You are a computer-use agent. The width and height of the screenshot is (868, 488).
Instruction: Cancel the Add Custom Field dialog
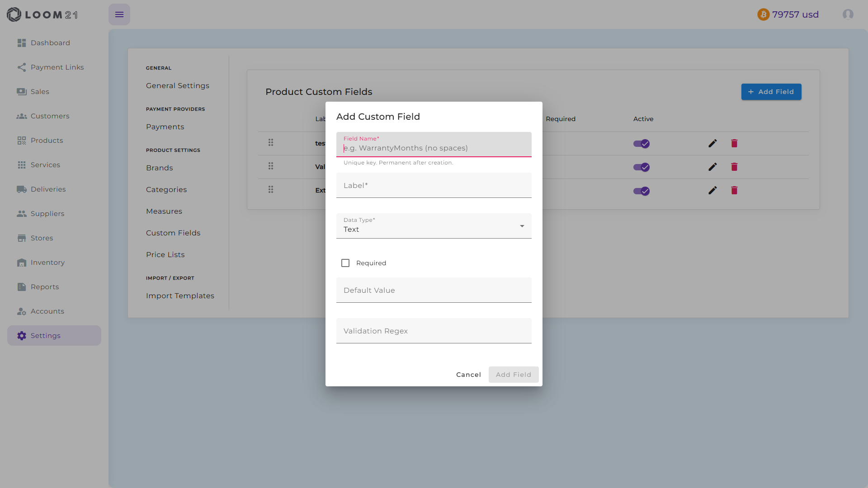click(468, 375)
